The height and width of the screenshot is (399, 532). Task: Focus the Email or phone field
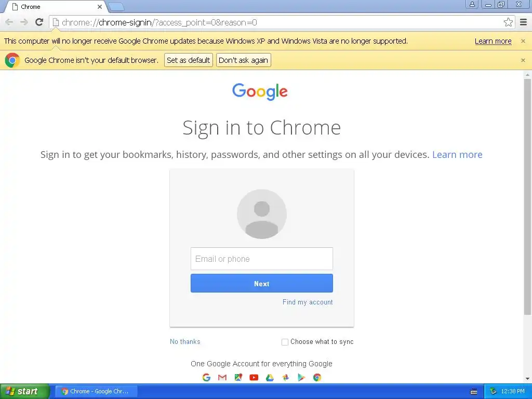click(262, 259)
